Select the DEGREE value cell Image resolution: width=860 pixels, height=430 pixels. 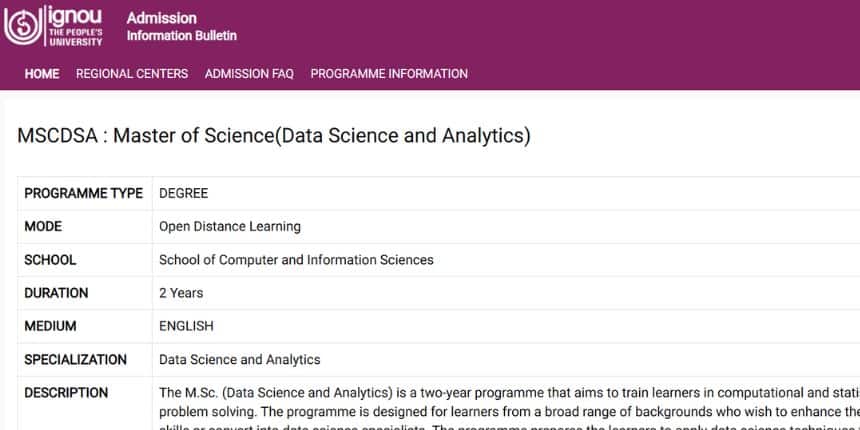point(184,193)
